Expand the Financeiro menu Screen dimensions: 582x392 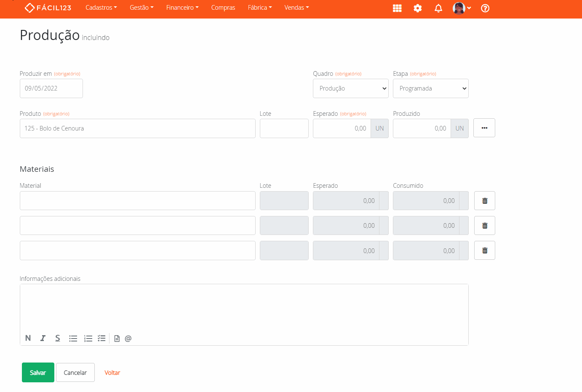182,8
